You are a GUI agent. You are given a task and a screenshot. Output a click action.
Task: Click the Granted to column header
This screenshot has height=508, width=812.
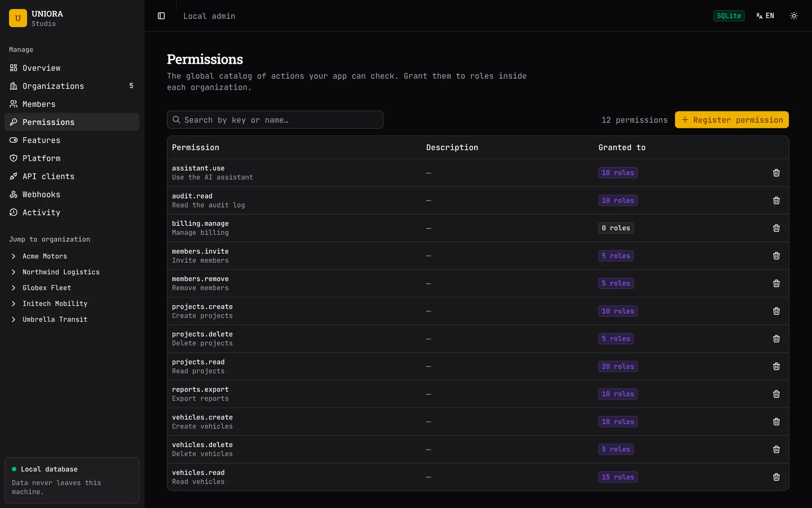coord(622,147)
